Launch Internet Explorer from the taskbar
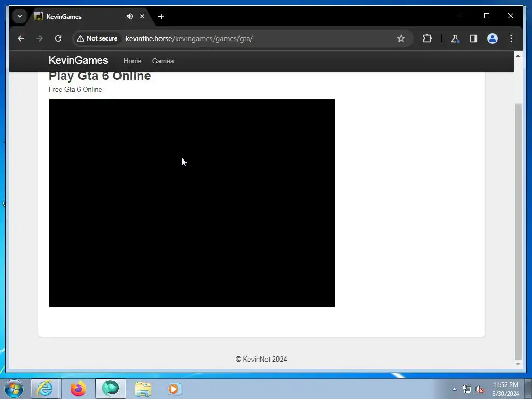The height and width of the screenshot is (399, 532). [45, 389]
